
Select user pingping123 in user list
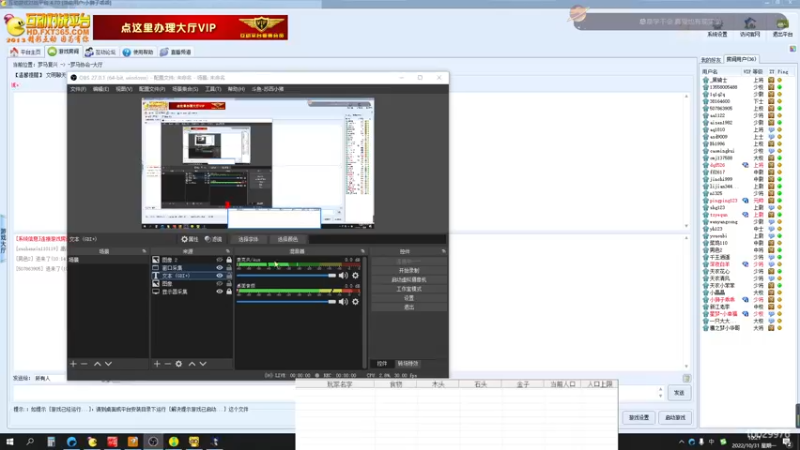723,201
